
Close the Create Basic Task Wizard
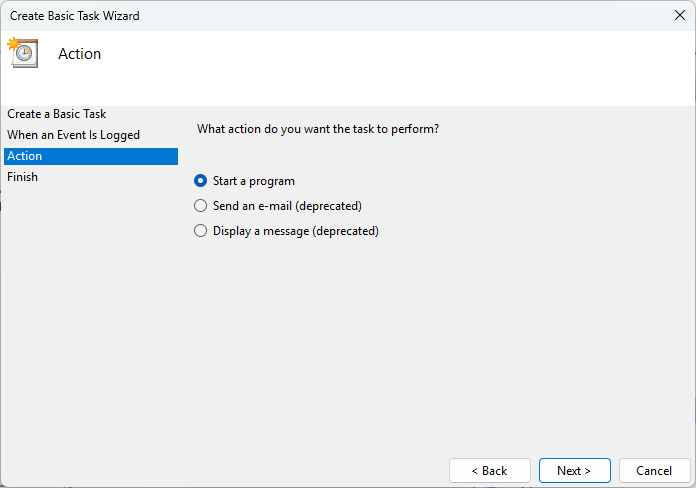pos(680,15)
